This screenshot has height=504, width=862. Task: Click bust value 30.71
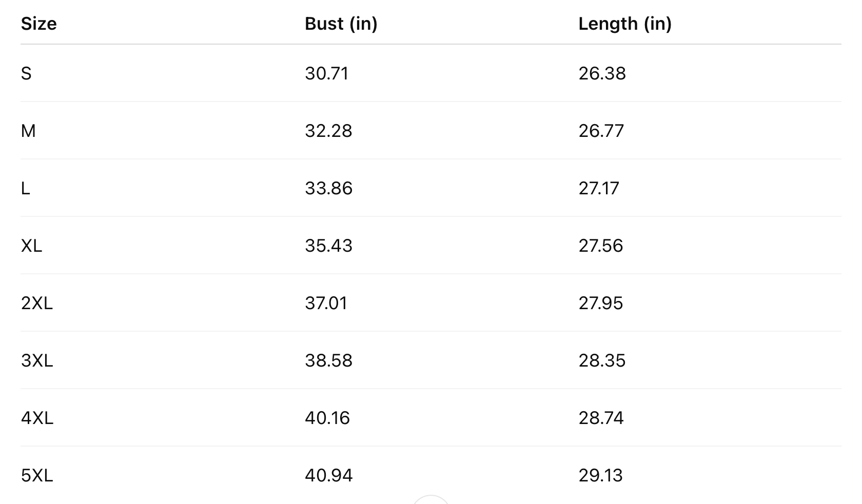pos(326,74)
